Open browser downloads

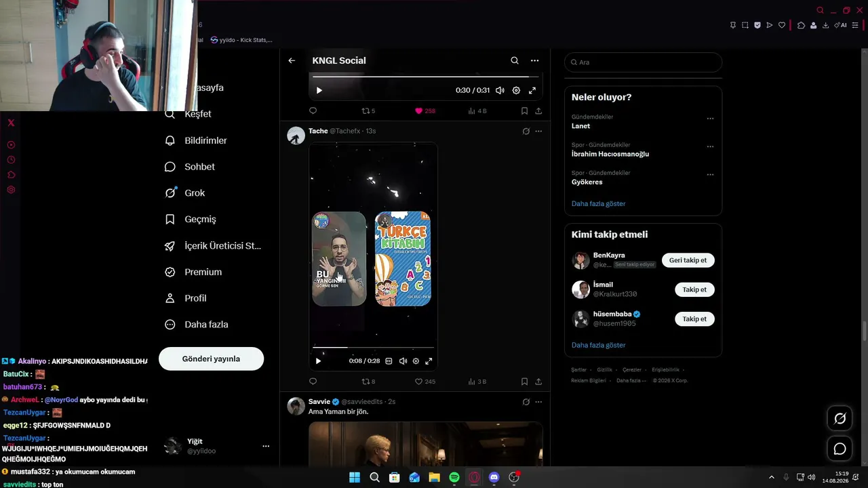825,25
